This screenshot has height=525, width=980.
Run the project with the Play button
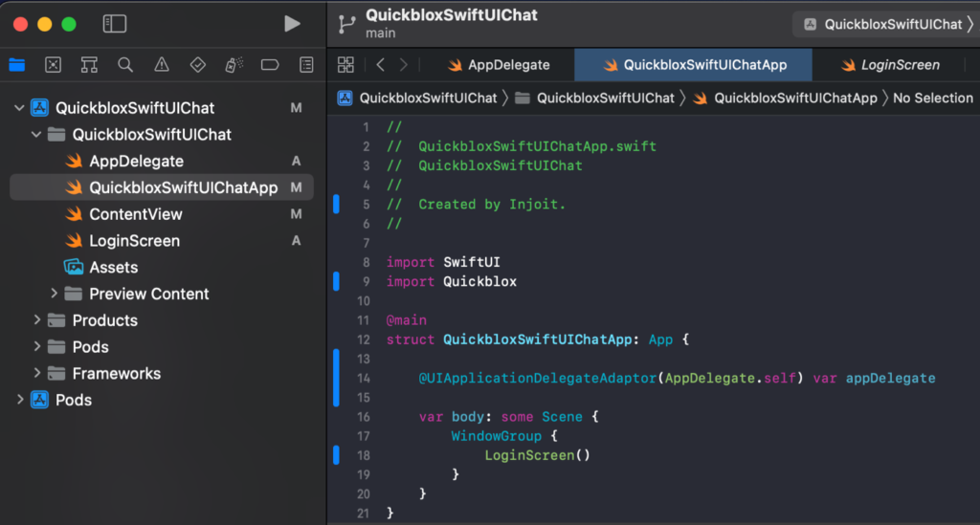click(x=292, y=24)
